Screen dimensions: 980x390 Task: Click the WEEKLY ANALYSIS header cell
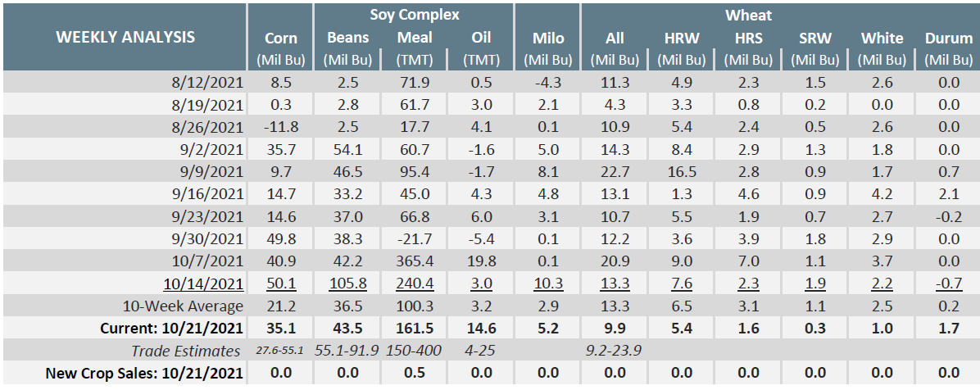[125, 37]
